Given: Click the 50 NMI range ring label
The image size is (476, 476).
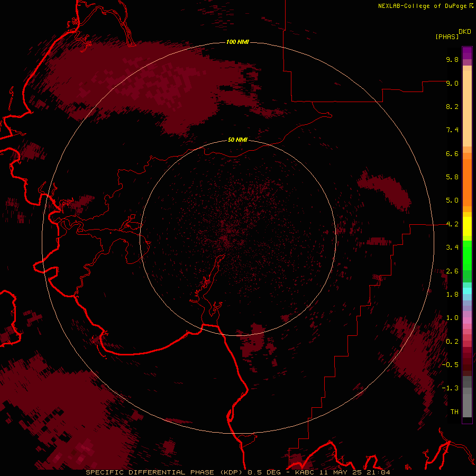Looking at the screenshot, I should (x=237, y=140).
